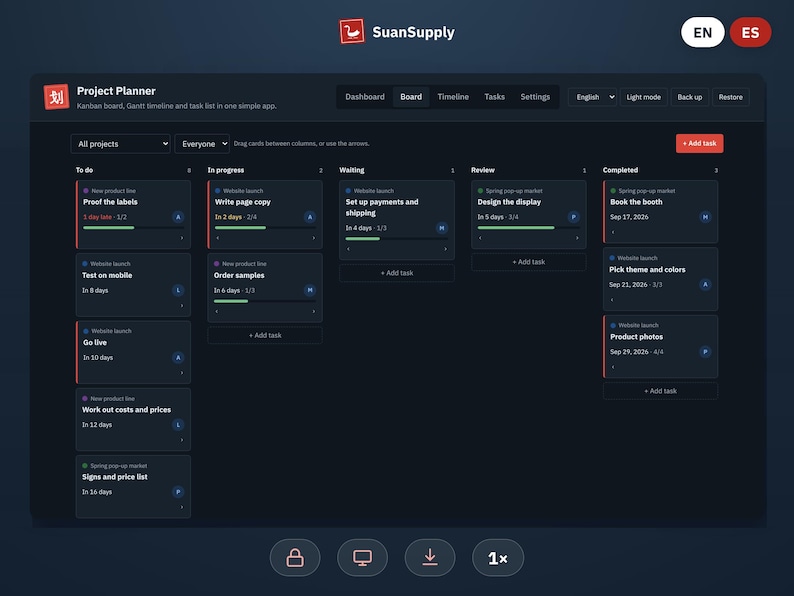The image size is (794, 596).
Task: Move Write page copy right with arrow
Action: pos(313,238)
